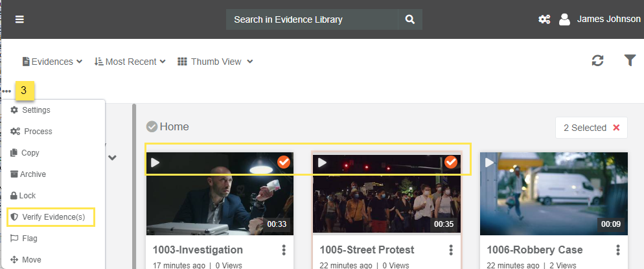Open the hamburger navigation menu
This screenshot has width=644, height=269.
(20, 19)
